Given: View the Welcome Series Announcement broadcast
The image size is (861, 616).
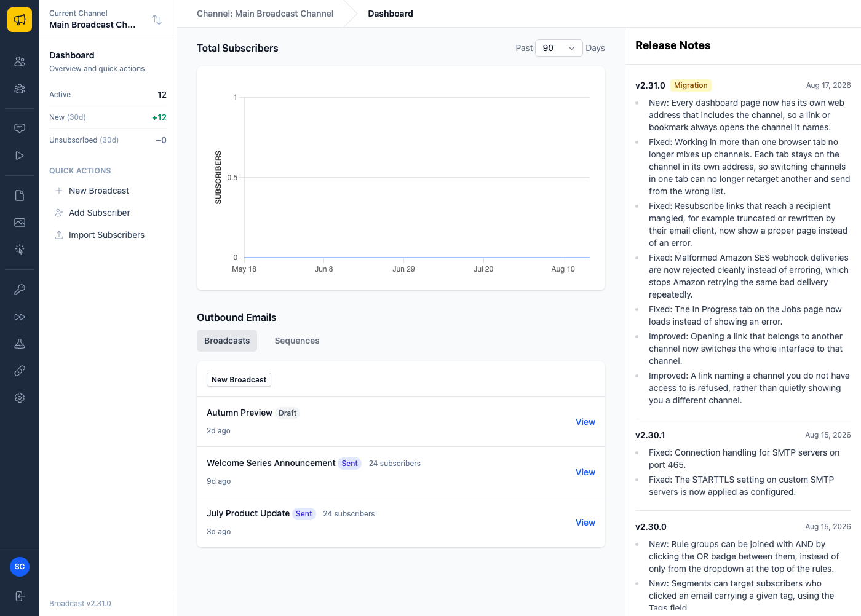Looking at the screenshot, I should click(585, 472).
